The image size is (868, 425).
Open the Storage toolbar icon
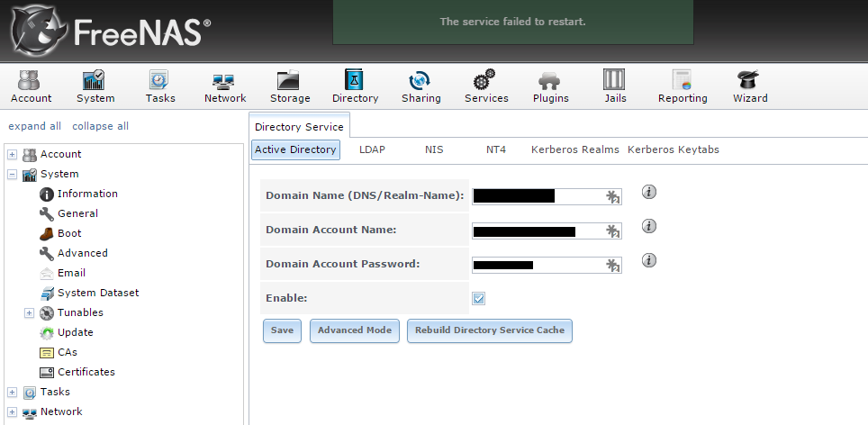[290, 86]
